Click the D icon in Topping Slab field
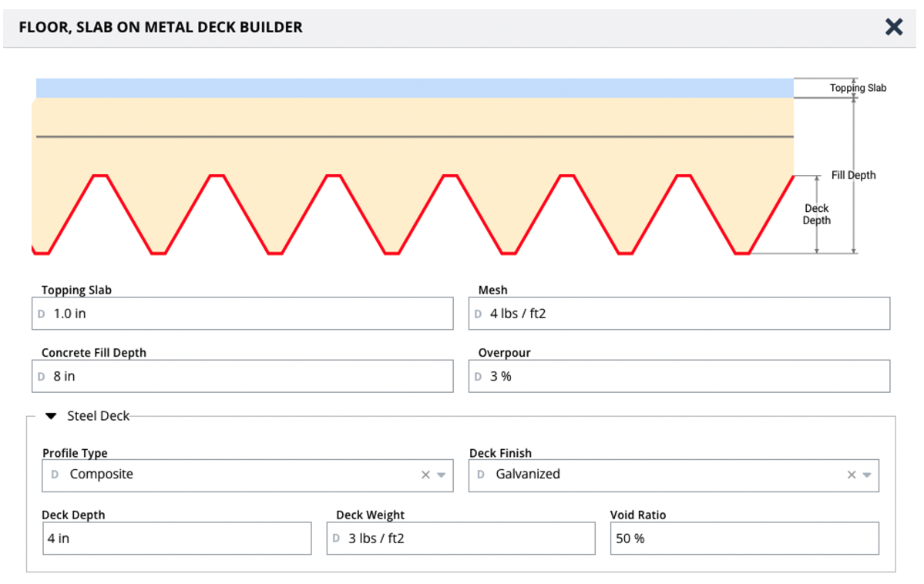This screenshot has width=924, height=584. coord(42,314)
